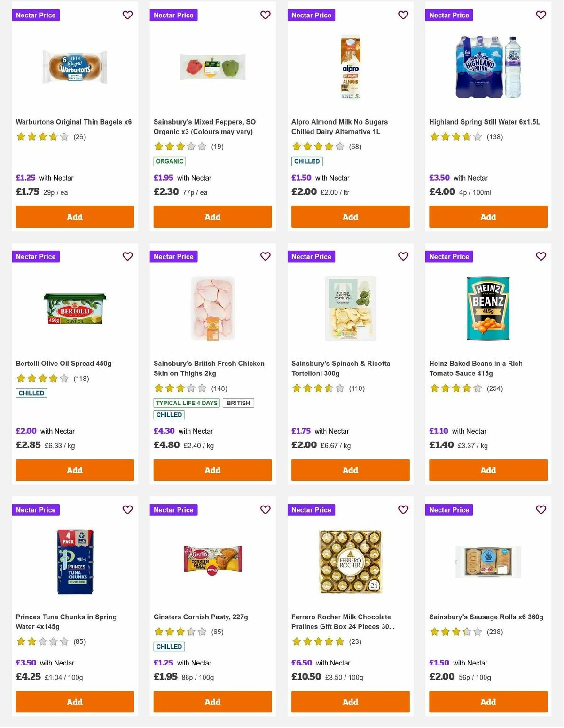Image resolution: width=564 pixels, height=728 pixels.
Task: Click the star rating on Princes Tuna Chunks
Action: click(42, 641)
